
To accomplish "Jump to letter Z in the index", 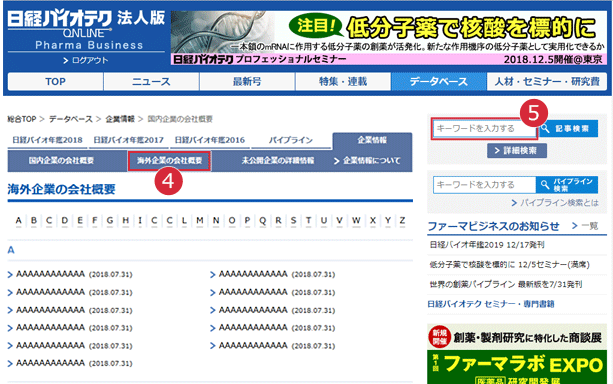I will coord(402,221).
